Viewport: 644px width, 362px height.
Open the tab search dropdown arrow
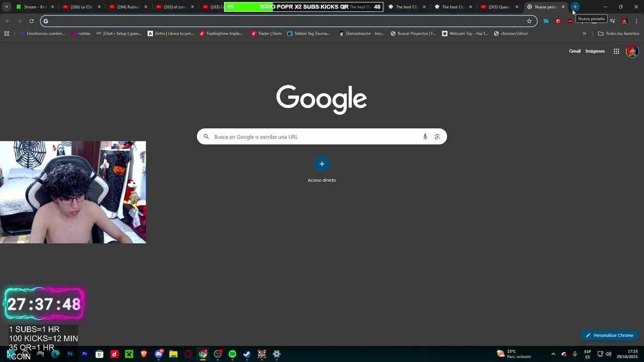point(7,7)
